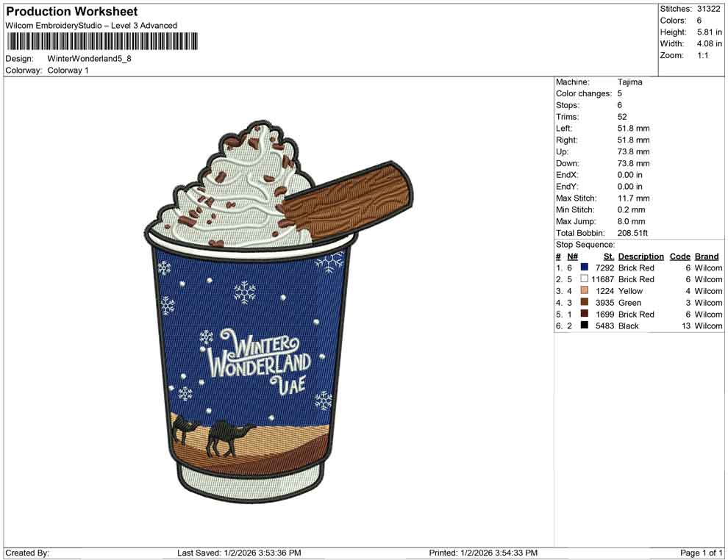Click the dark brown swatch in row 5
This screenshot has width=728, height=560.
tap(584, 314)
